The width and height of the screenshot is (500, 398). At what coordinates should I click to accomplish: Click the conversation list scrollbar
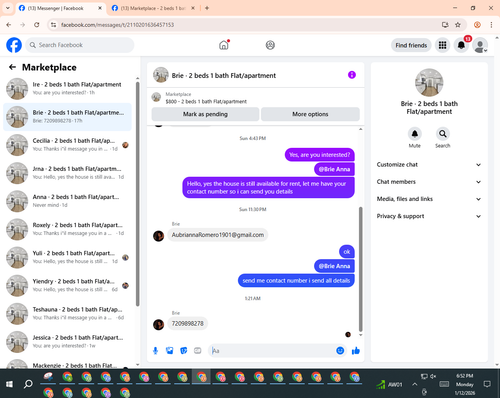137,194
